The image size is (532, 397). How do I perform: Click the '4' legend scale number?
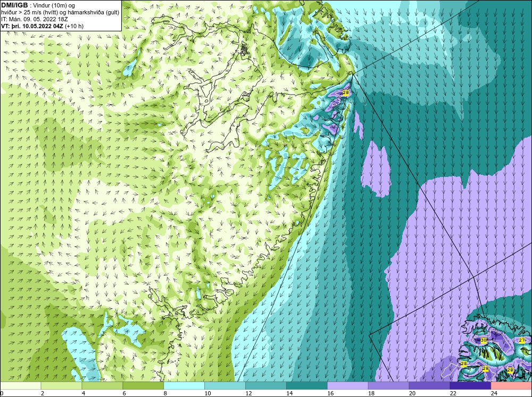(x=84, y=393)
